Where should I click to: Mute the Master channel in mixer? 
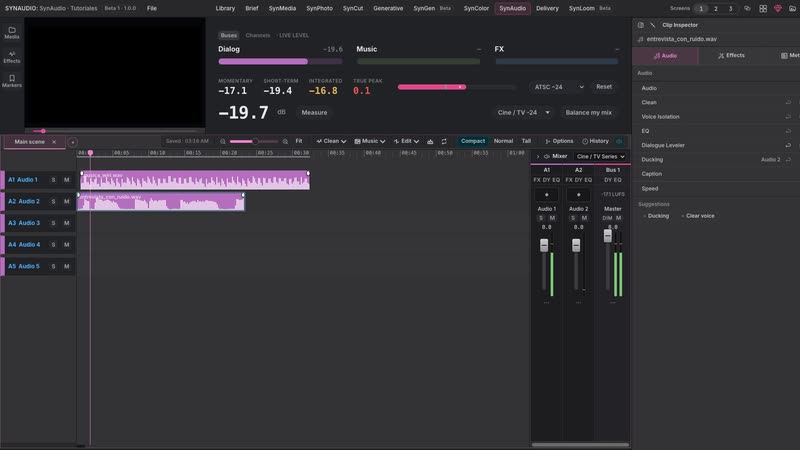click(x=618, y=218)
